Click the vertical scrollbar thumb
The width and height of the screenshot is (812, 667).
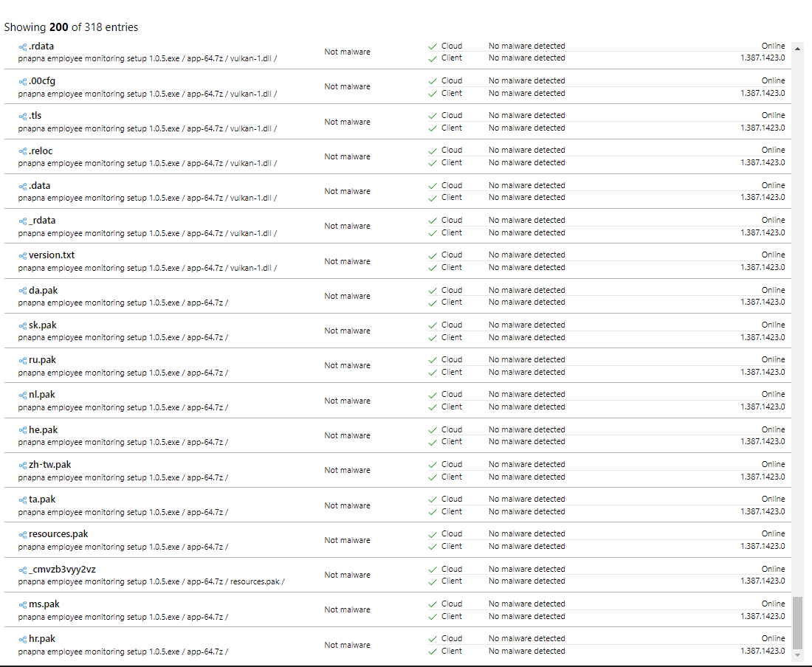click(797, 622)
